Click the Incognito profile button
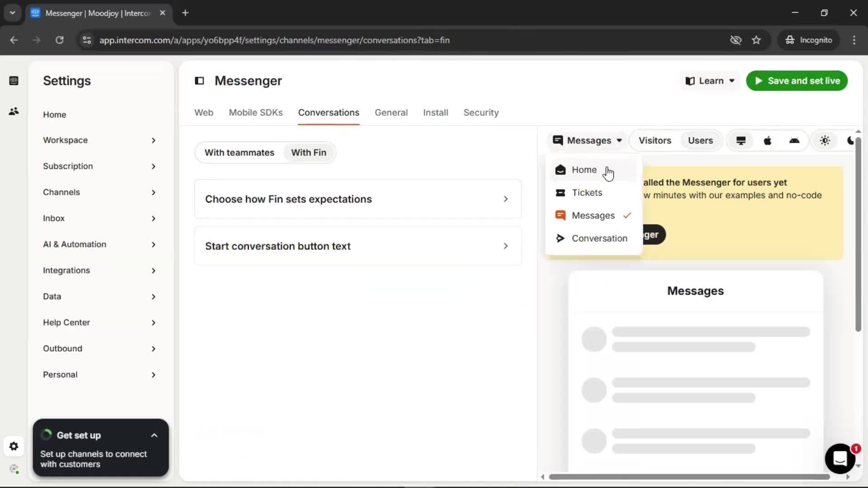Image resolution: width=868 pixels, height=488 pixels. (x=809, y=40)
